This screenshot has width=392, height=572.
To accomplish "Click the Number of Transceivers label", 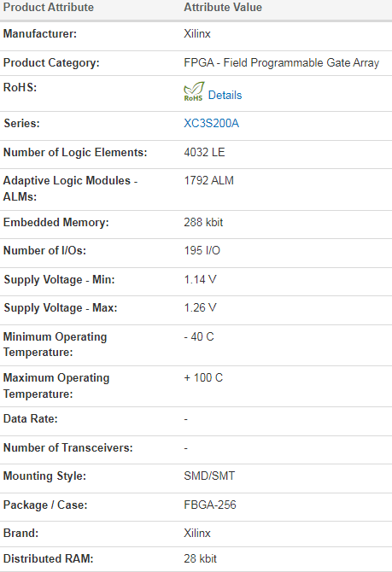I will point(68,447).
